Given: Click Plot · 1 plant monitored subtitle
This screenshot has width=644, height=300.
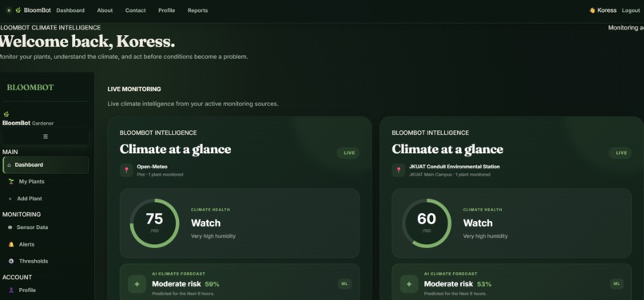Looking at the screenshot, I should [160, 175].
